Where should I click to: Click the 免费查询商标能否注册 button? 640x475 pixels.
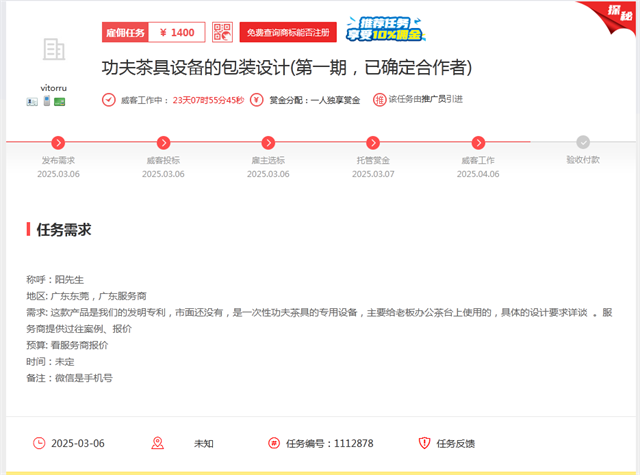tap(288, 32)
